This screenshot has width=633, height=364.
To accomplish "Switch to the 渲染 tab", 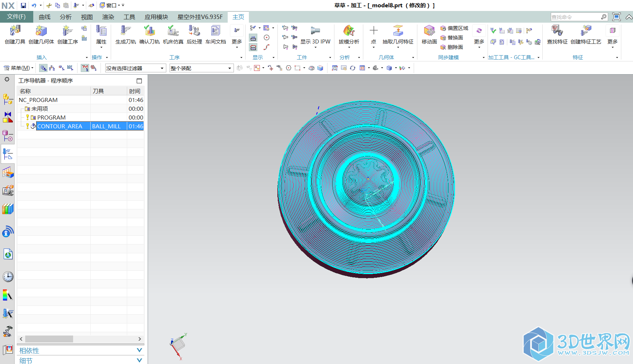I will coord(108,17).
